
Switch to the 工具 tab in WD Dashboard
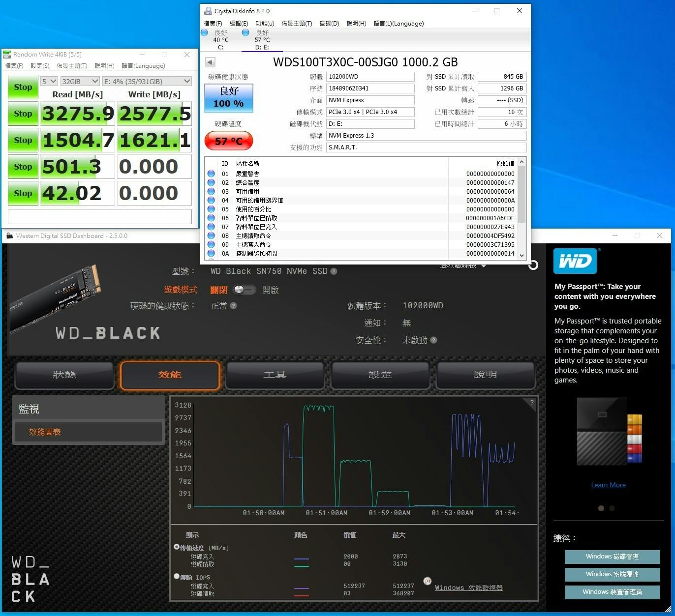click(x=275, y=375)
